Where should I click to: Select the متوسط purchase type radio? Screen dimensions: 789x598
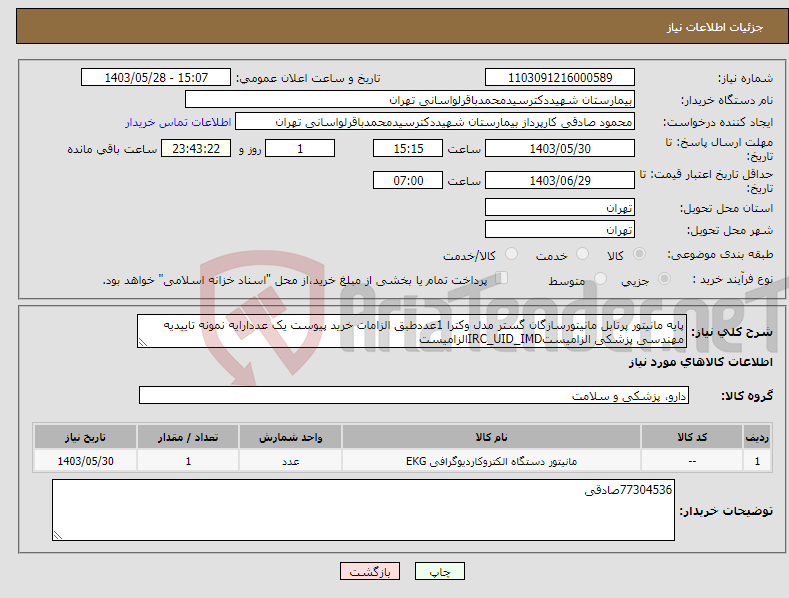pos(600,278)
